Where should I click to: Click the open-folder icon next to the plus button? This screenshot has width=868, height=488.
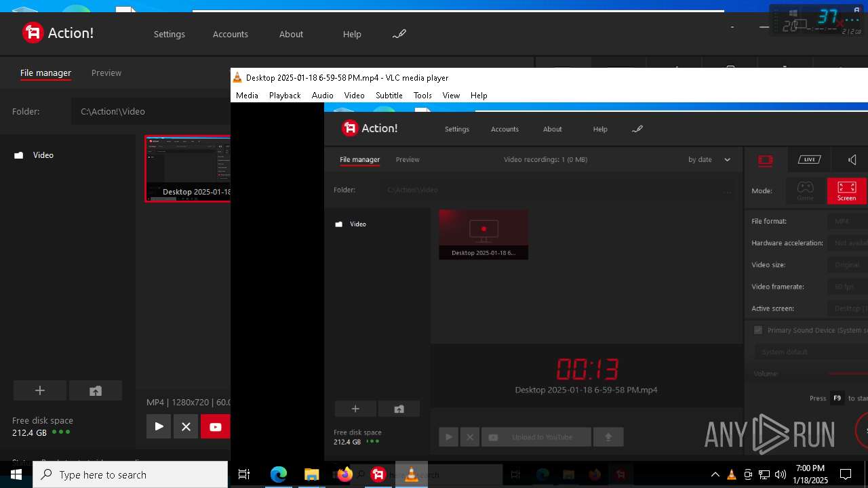tap(96, 390)
